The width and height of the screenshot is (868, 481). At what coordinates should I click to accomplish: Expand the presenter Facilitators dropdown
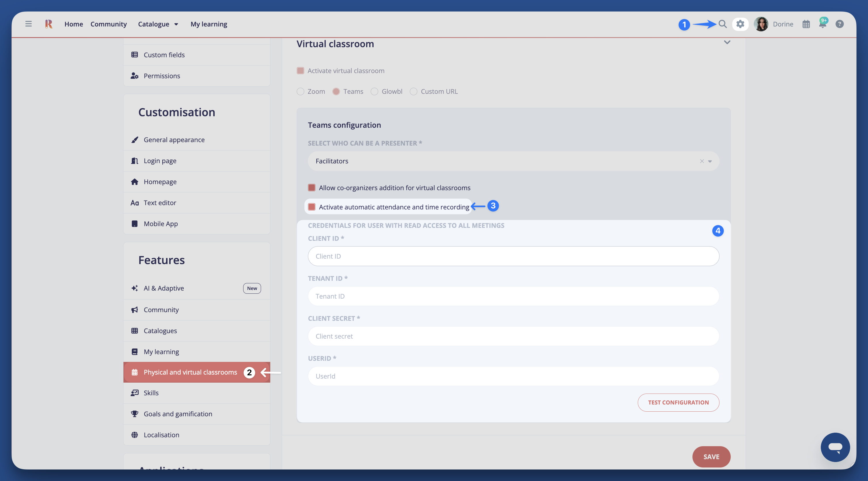point(710,161)
